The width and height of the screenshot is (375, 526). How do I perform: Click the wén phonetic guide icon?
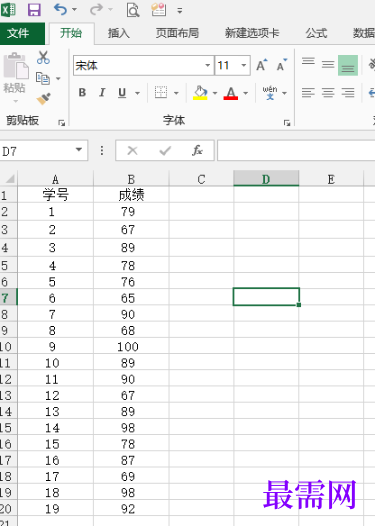click(x=270, y=92)
